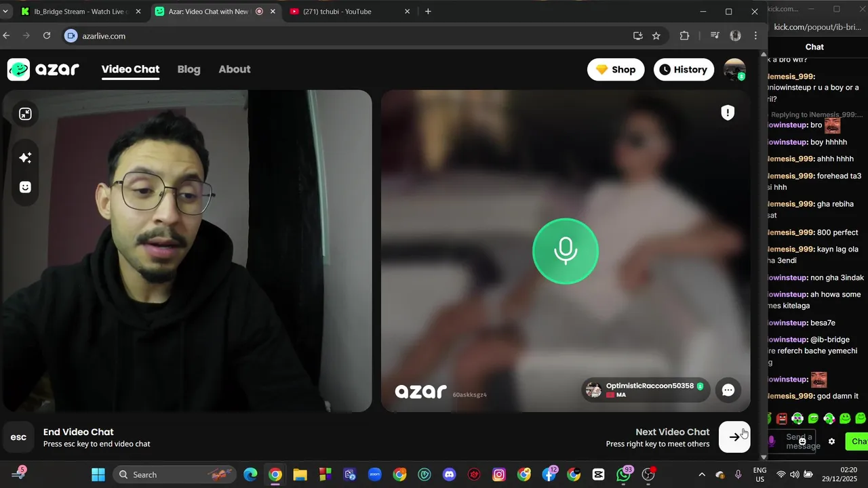Screen dimensions: 868x488
Task: Close the tchubi YouTube tab
Action: [x=408, y=12]
